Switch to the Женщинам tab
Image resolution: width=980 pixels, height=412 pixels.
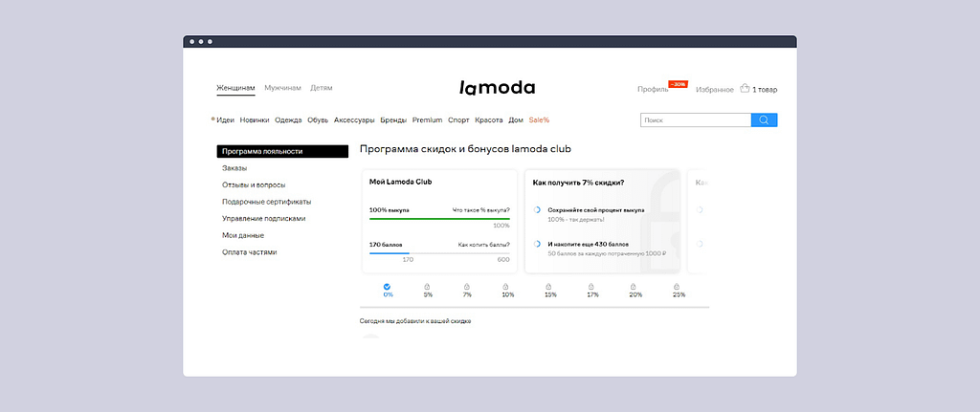coord(235,88)
